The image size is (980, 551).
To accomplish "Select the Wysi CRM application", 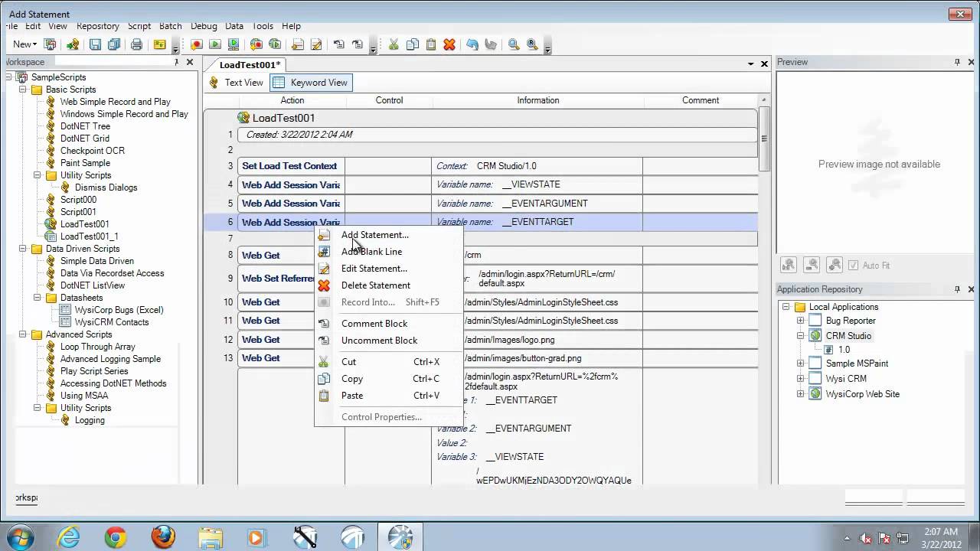I will pyautogui.click(x=846, y=379).
